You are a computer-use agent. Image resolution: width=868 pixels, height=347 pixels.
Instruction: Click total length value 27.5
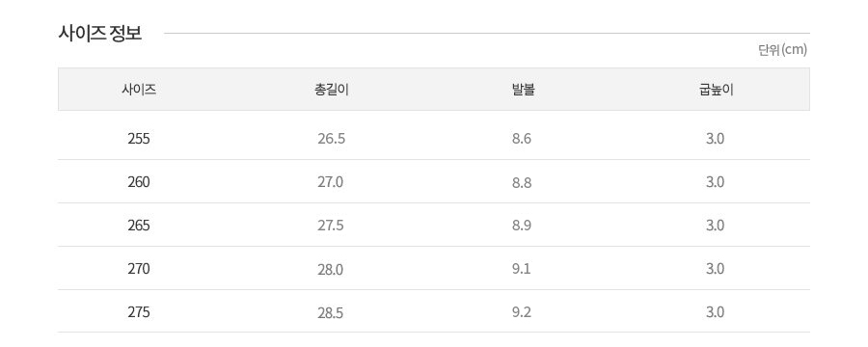tap(331, 226)
